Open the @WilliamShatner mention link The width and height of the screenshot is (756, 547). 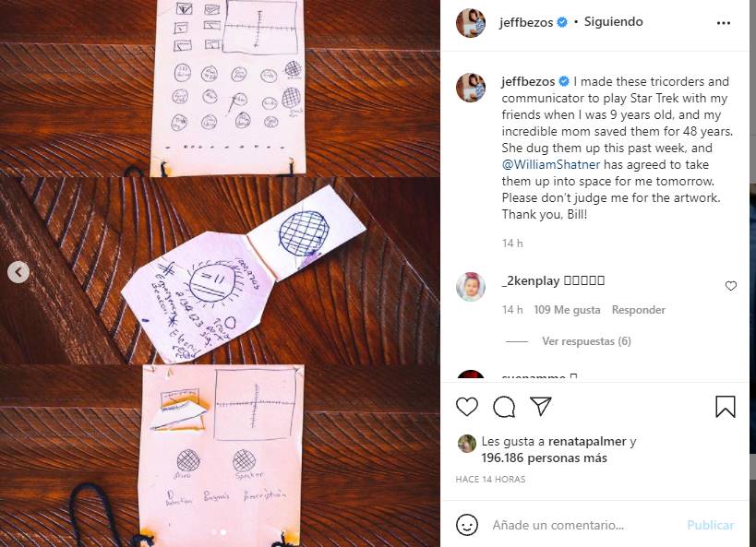click(550, 164)
